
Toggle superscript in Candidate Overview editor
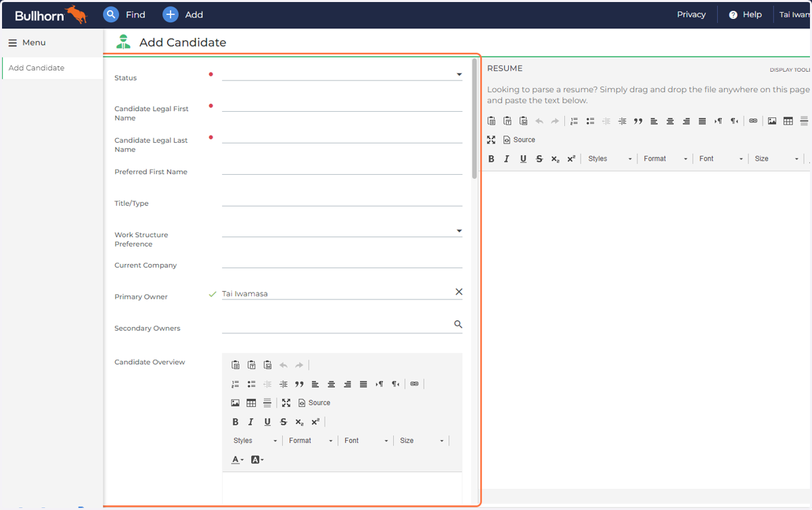(x=315, y=422)
